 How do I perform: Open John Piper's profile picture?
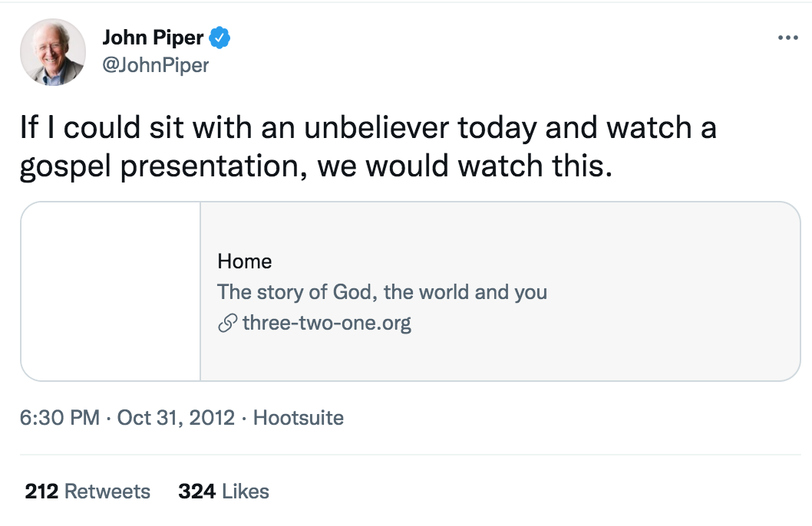[53, 51]
